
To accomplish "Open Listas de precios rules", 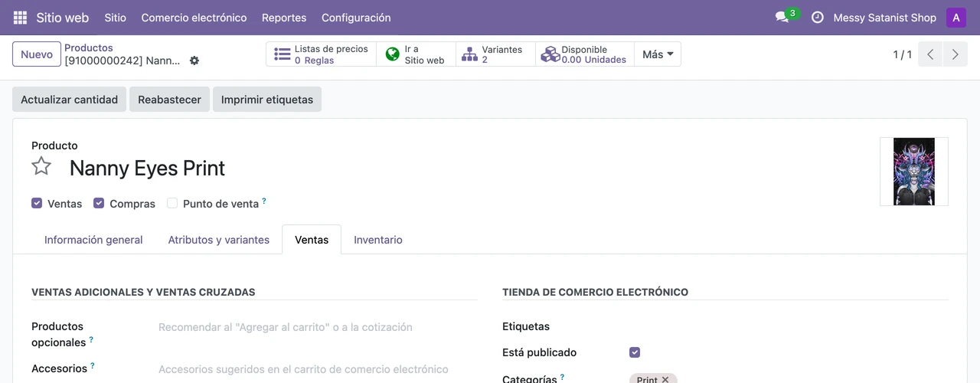I will pyautogui.click(x=322, y=54).
